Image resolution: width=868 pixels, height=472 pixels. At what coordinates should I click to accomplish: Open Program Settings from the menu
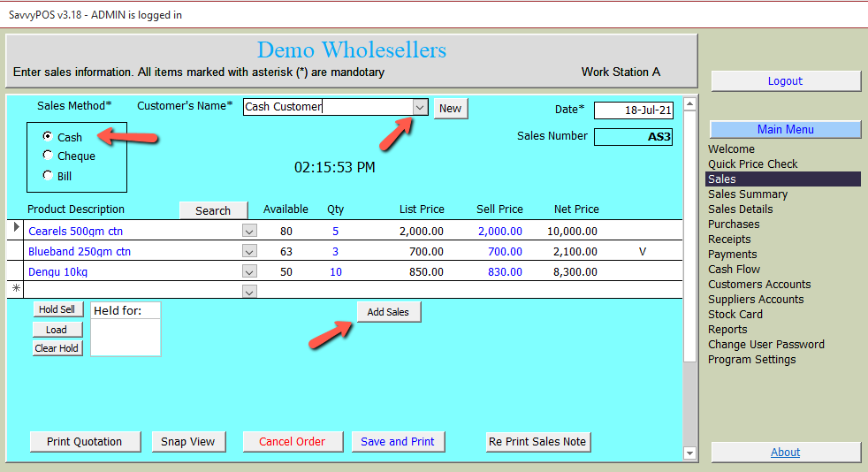pyautogui.click(x=751, y=360)
